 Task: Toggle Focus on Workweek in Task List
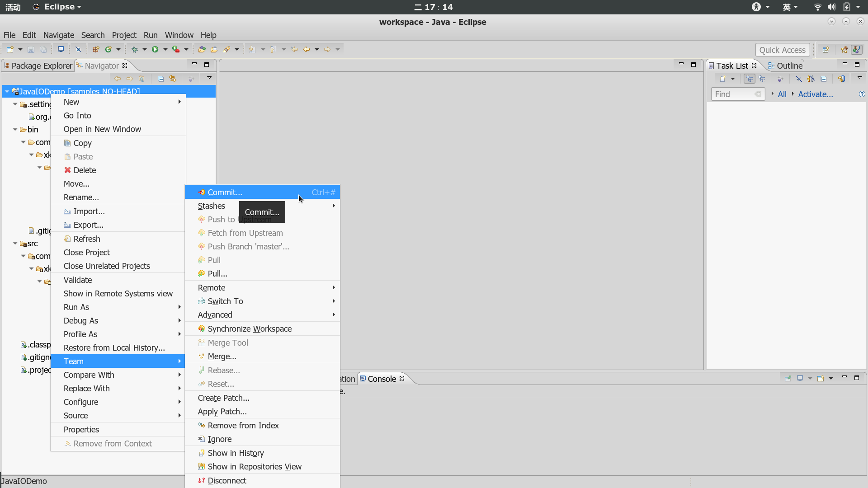tap(780, 79)
